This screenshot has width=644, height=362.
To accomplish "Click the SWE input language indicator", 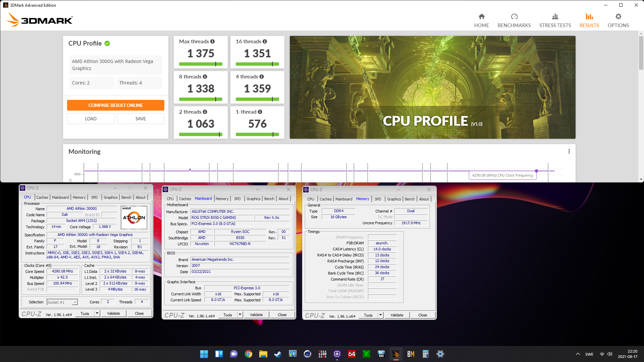I will point(589,354).
